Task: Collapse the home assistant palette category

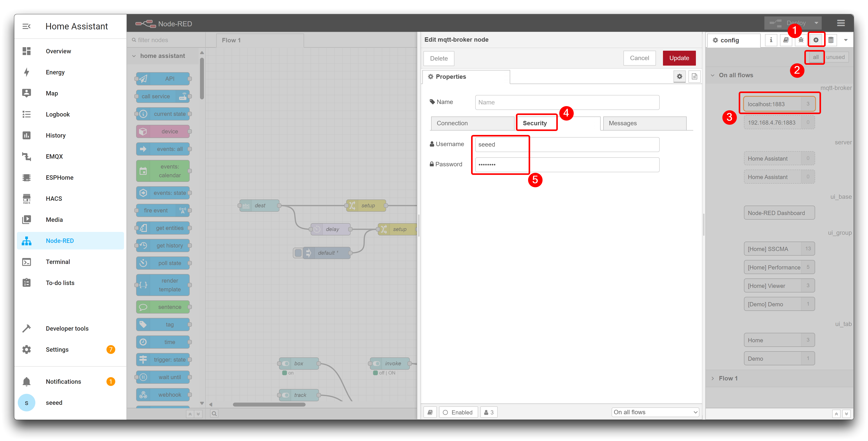Action: [134, 56]
